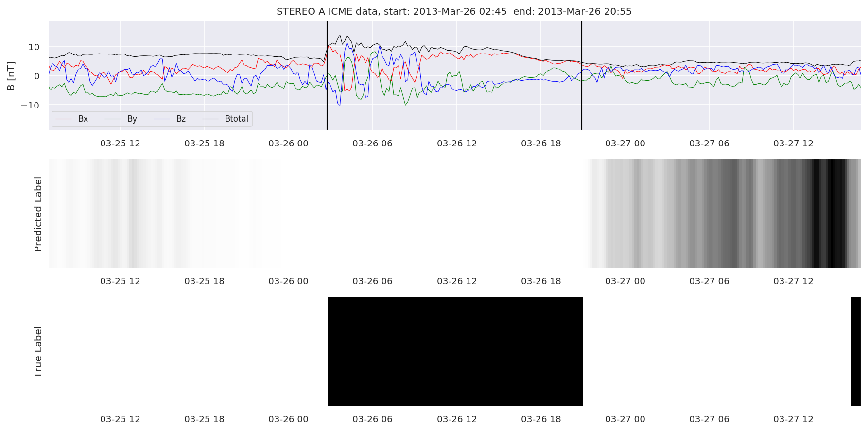Click tick 03-25 18 under the True Label panel
Viewport: 868px width, 431px height.
(x=204, y=419)
